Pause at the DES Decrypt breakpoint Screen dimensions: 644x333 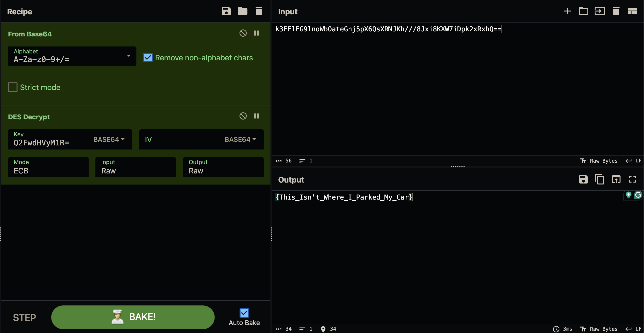click(x=256, y=116)
